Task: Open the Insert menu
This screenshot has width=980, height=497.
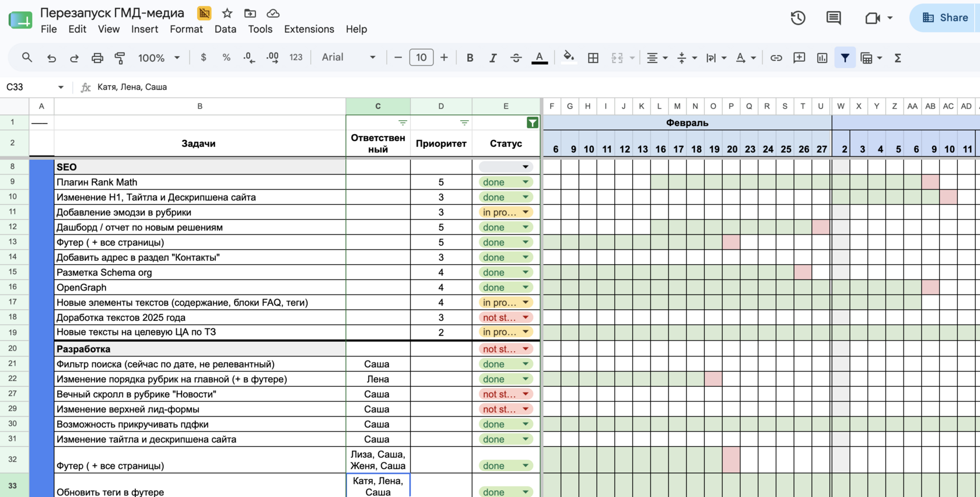Action: (x=145, y=29)
